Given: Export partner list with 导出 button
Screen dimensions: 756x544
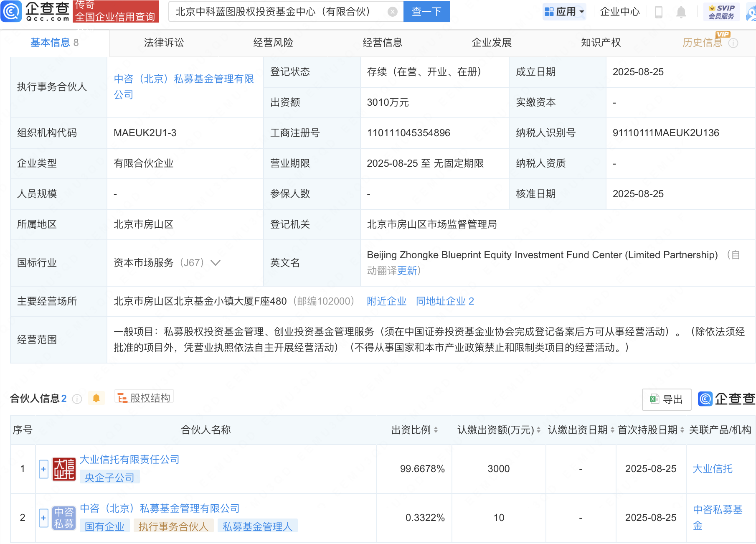Looking at the screenshot, I should 667,399.
